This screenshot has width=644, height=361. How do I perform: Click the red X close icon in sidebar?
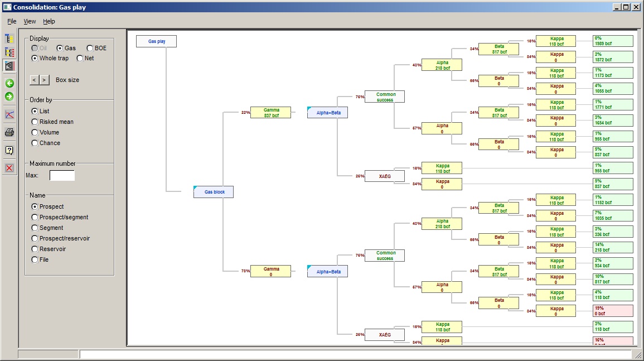point(9,168)
